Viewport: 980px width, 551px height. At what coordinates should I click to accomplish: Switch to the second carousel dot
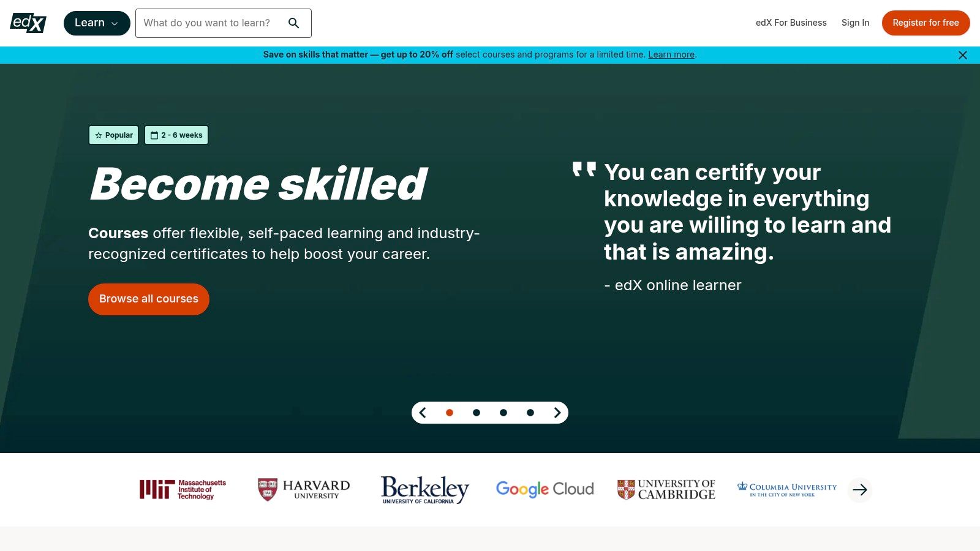point(477,413)
